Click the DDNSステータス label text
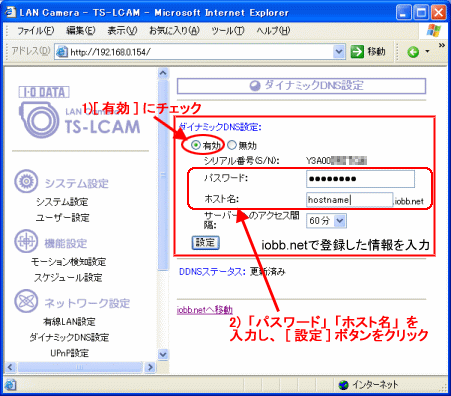This screenshot has height=396, width=451. pyautogui.click(x=212, y=272)
